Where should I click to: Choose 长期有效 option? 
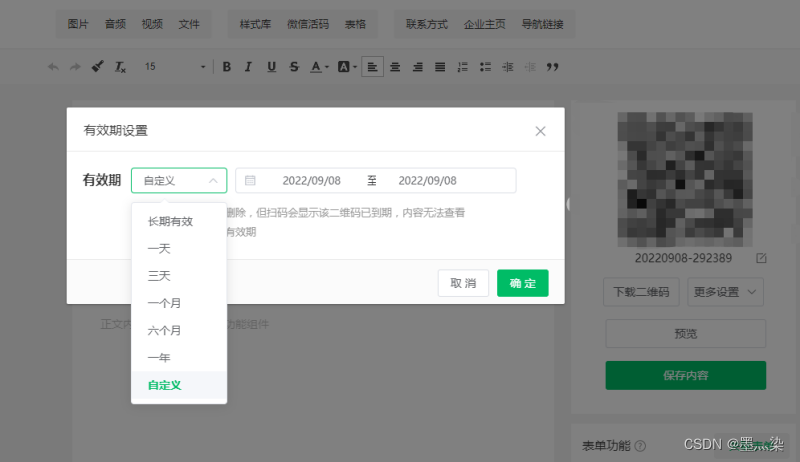click(x=179, y=221)
